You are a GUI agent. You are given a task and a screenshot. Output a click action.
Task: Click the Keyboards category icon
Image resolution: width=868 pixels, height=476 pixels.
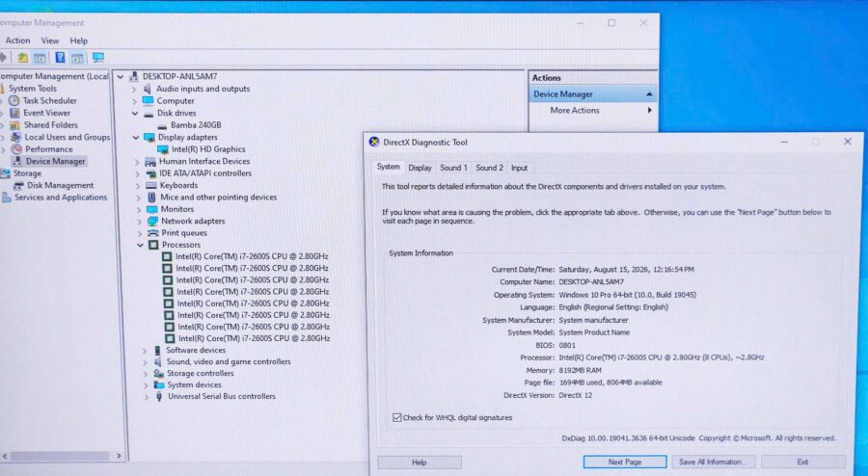coord(151,185)
